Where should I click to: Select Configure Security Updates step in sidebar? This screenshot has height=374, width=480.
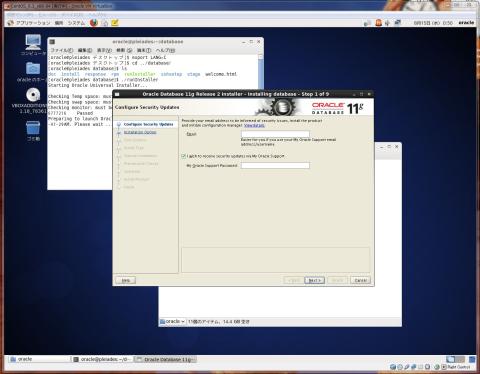click(x=148, y=124)
